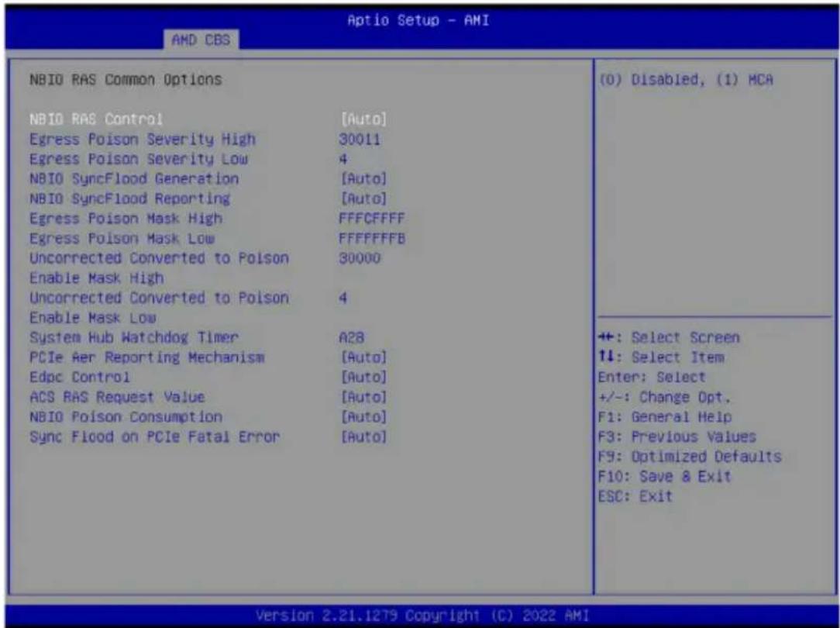This screenshot has height=628, width=840.
Task: Open NBIO SyncFlood Reporting Auto value
Action: pyautogui.click(x=363, y=198)
